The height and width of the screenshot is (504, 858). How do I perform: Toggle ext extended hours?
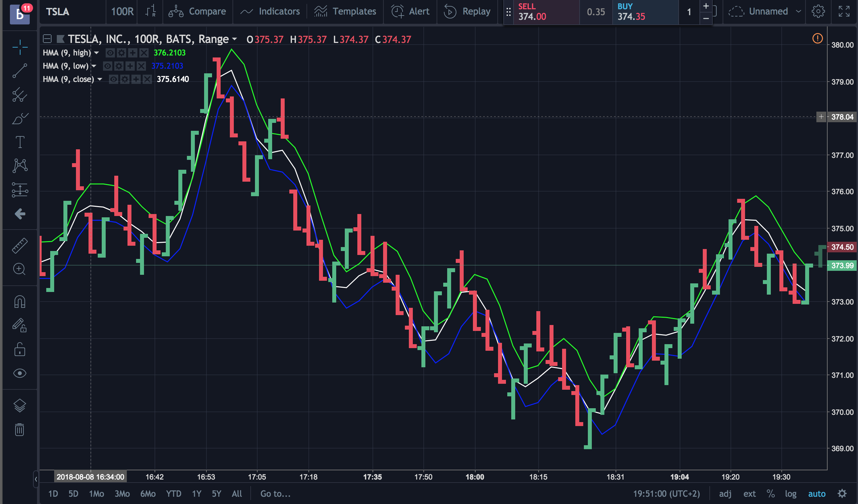point(749,494)
